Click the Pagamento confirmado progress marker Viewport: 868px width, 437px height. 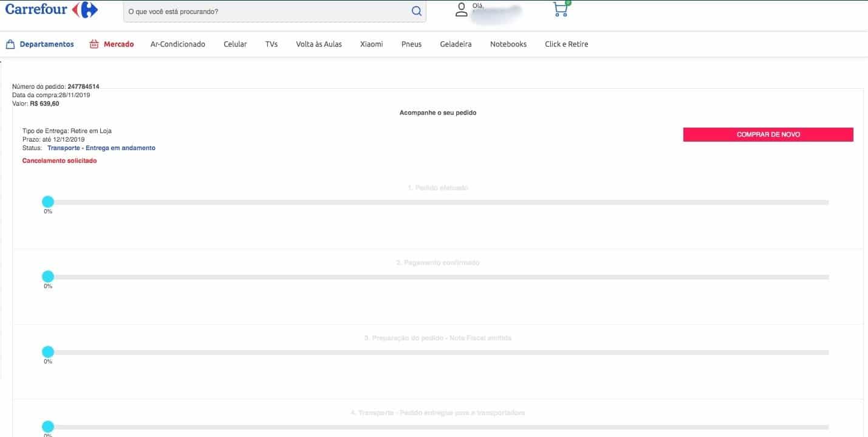48,277
